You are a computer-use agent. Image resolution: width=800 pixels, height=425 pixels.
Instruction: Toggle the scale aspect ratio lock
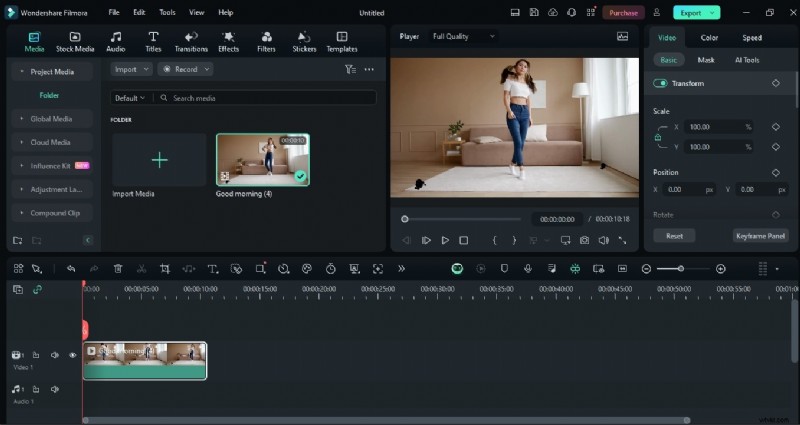point(658,137)
